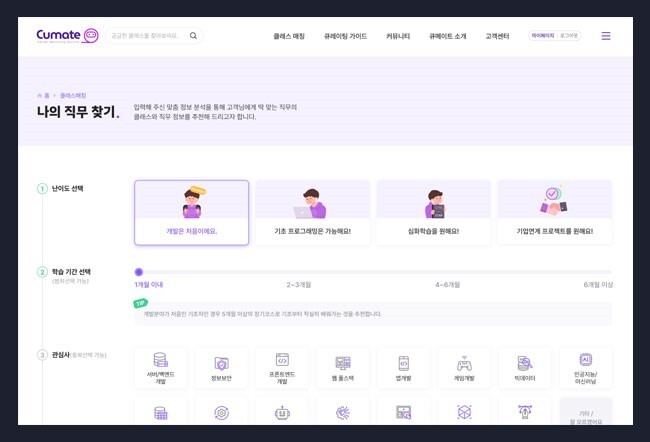Choose the 프론트엔드 개발 interest icon
Viewport: 650px width, 442px height.
pos(282,362)
